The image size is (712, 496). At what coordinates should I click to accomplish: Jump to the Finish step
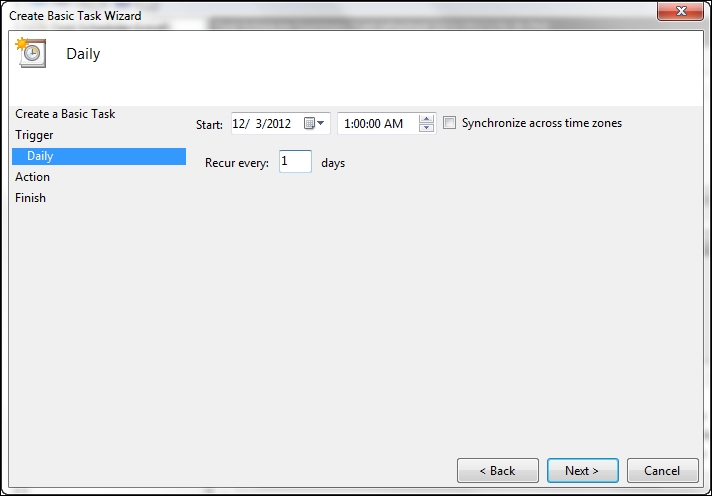point(30,198)
